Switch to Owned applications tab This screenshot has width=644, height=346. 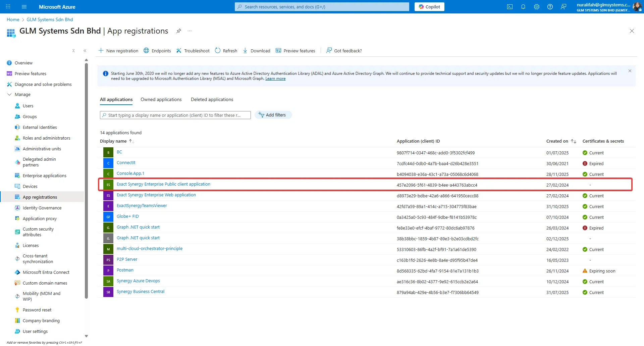161,100
